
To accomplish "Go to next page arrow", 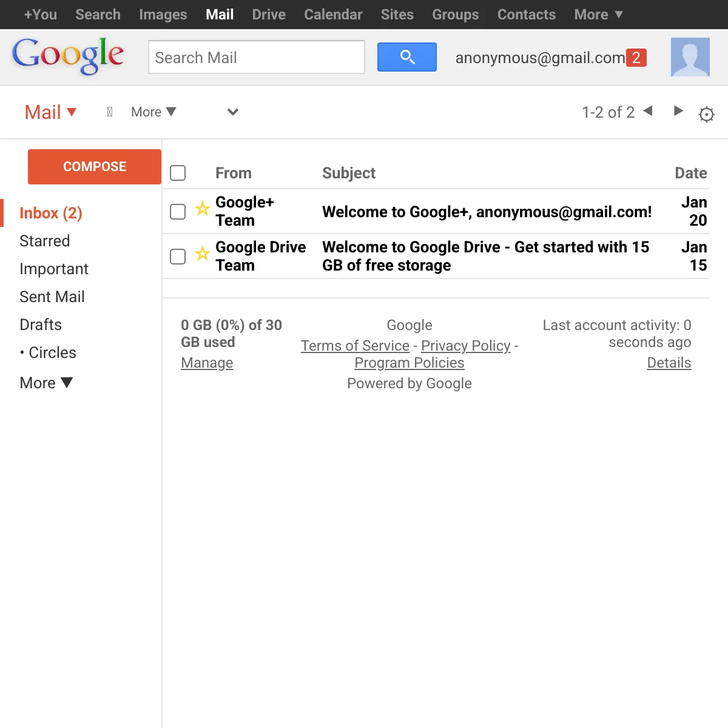I will (x=678, y=111).
